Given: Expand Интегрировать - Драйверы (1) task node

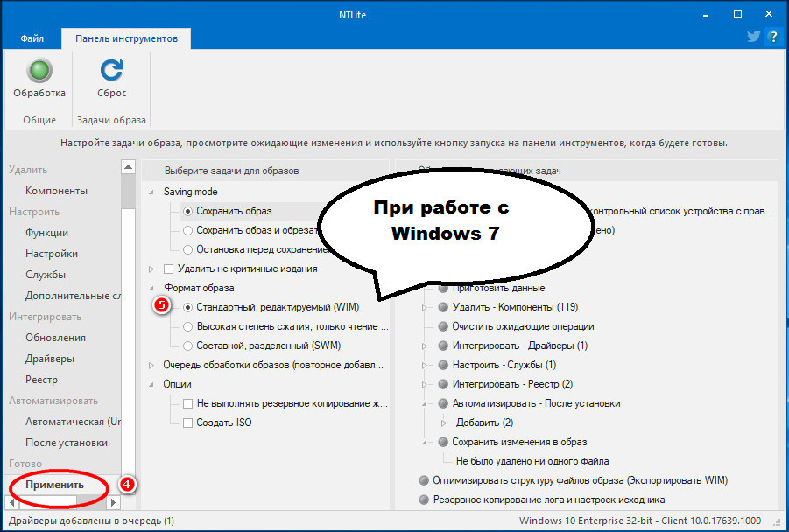Looking at the screenshot, I should point(425,346).
